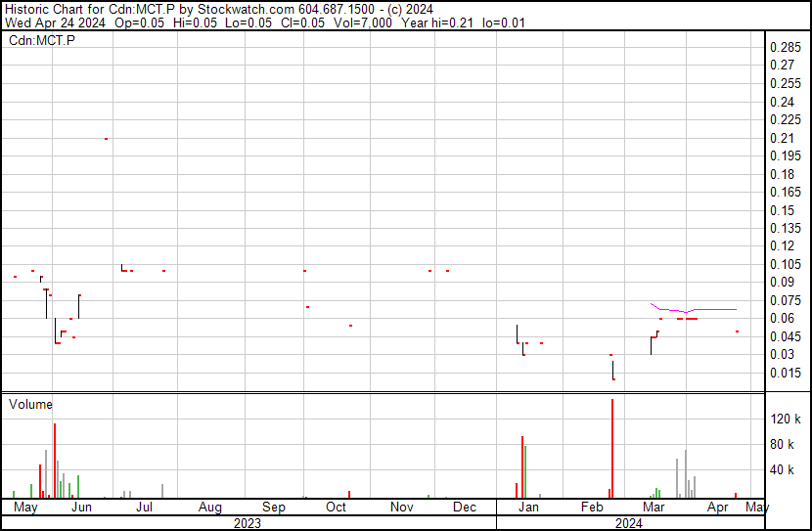Image resolution: width=812 pixels, height=531 pixels.
Task: Click the 0.045 price axis label
Action: (785, 336)
